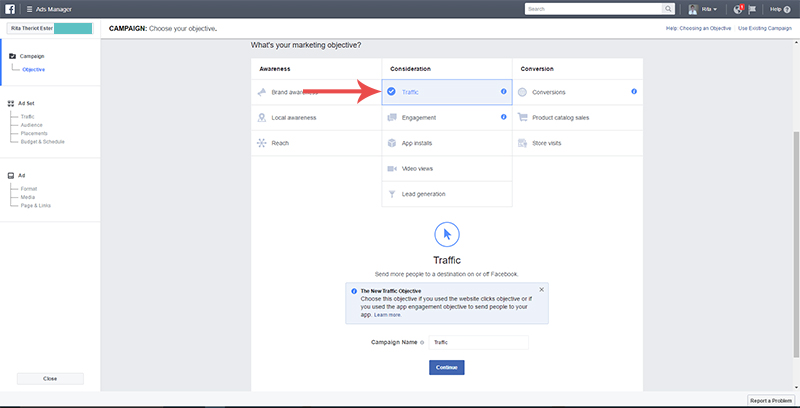Click the search magnifier icon

click(x=668, y=9)
